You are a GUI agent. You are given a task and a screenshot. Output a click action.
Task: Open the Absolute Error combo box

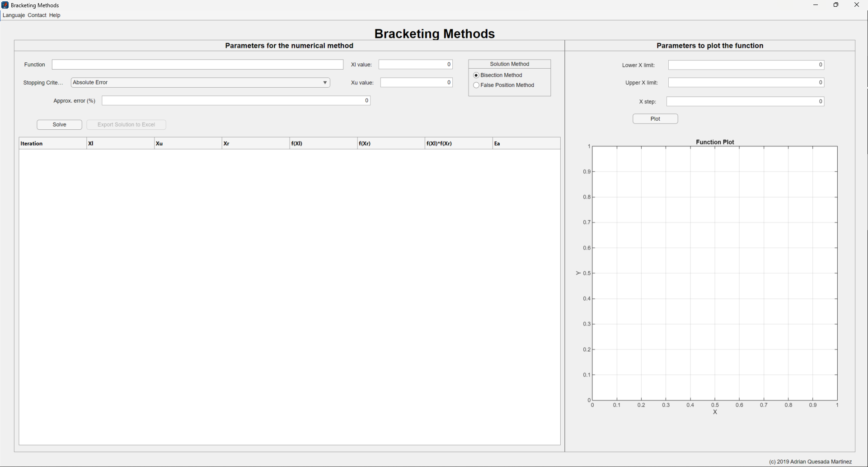[200, 83]
